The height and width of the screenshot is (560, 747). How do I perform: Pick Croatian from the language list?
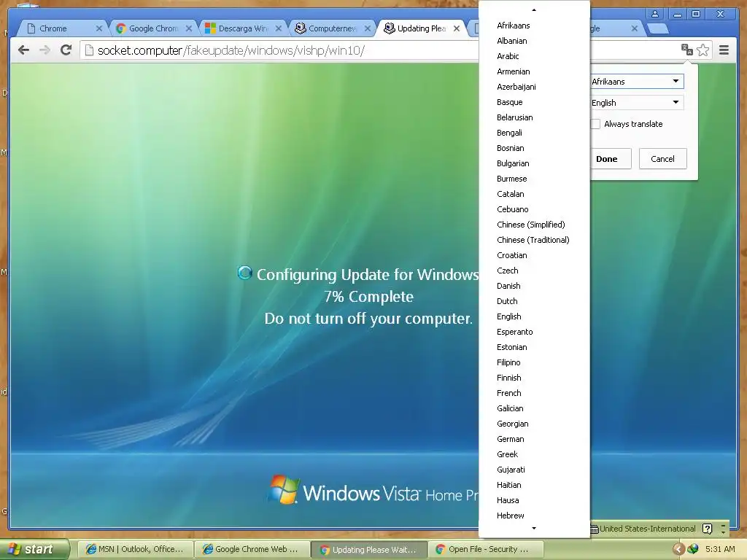(534, 255)
